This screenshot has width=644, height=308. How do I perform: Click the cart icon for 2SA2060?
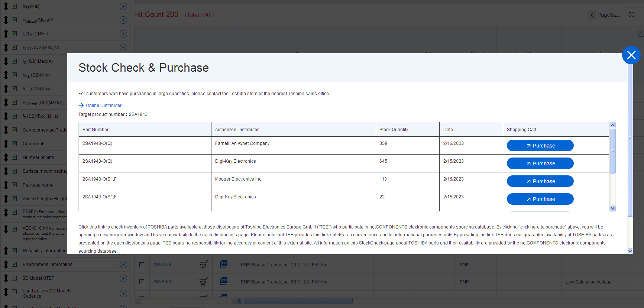pos(203,282)
